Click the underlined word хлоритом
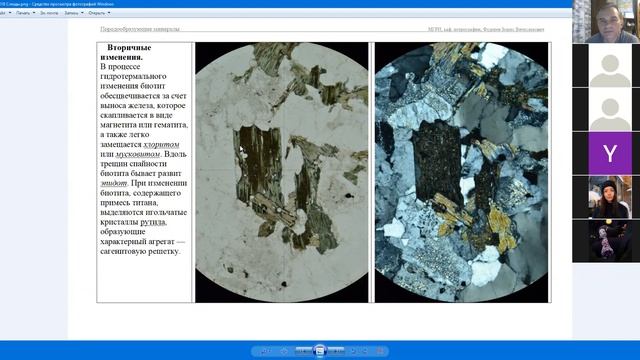 click(x=161, y=144)
